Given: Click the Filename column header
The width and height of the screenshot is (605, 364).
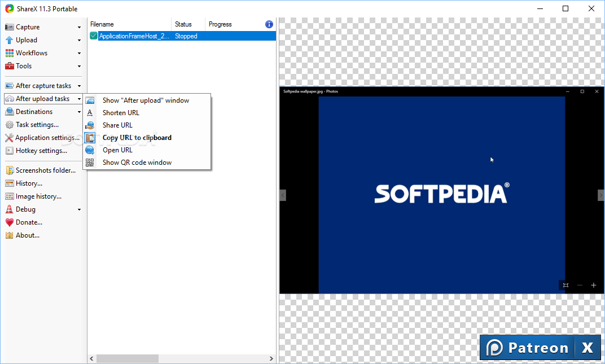Looking at the screenshot, I should 130,24.
